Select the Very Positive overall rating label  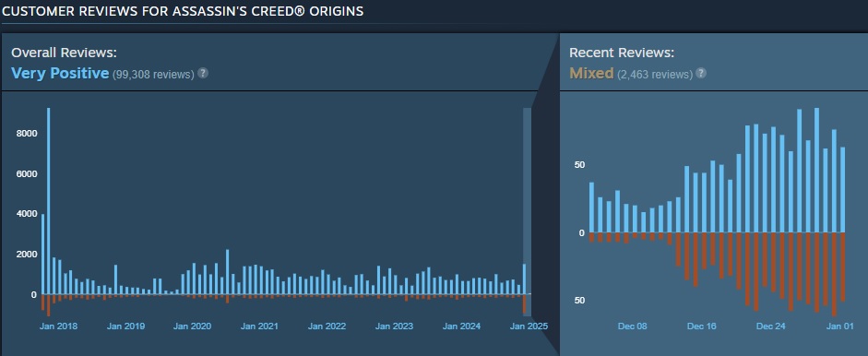pos(60,73)
